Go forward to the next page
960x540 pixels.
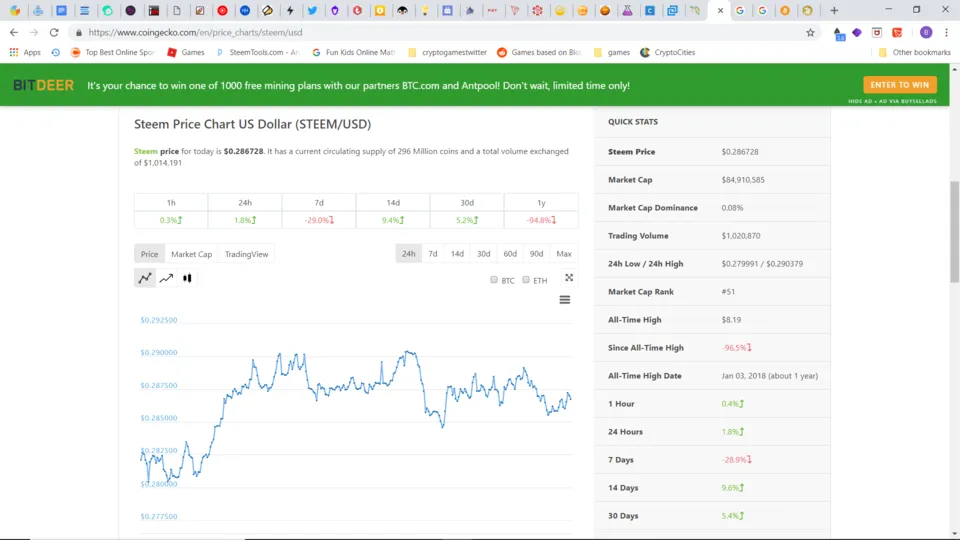tap(34, 32)
